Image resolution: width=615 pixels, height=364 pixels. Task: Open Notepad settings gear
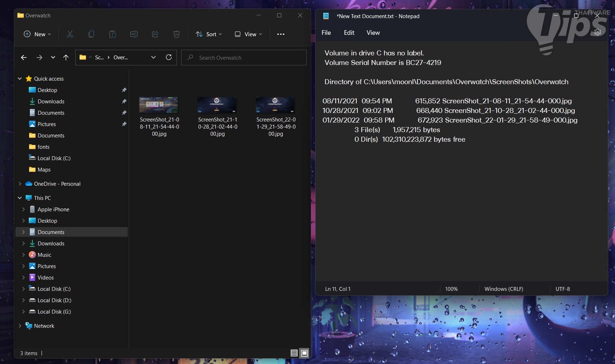(x=598, y=32)
